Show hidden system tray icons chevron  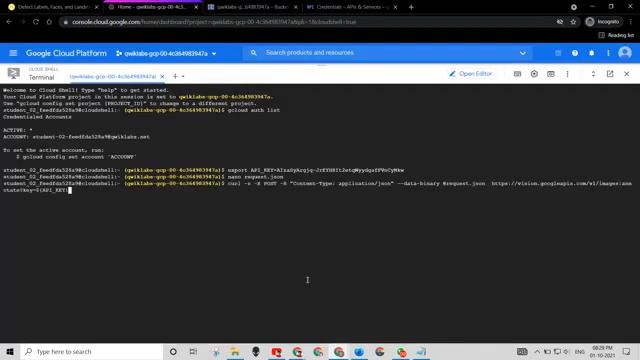pyautogui.click(x=537, y=351)
